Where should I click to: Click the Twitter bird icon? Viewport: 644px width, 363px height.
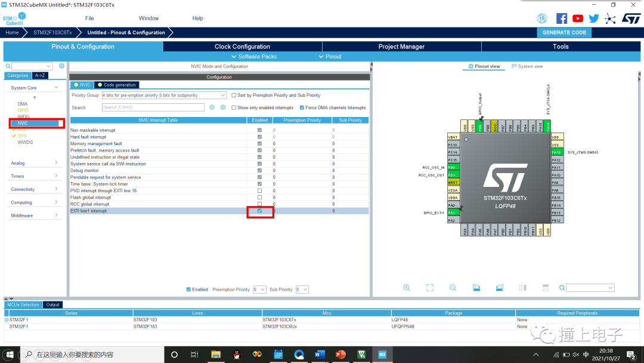coord(594,19)
